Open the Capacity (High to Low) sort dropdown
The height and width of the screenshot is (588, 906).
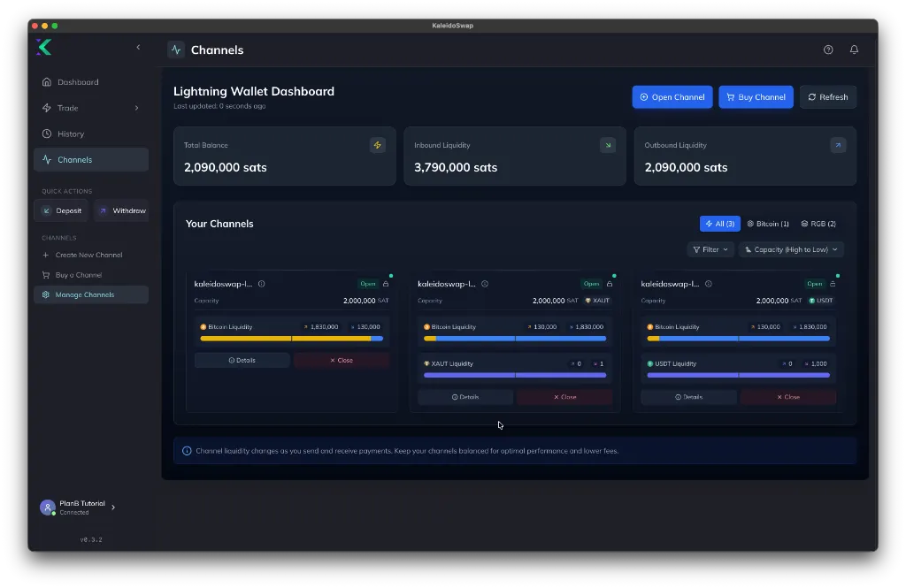point(791,249)
